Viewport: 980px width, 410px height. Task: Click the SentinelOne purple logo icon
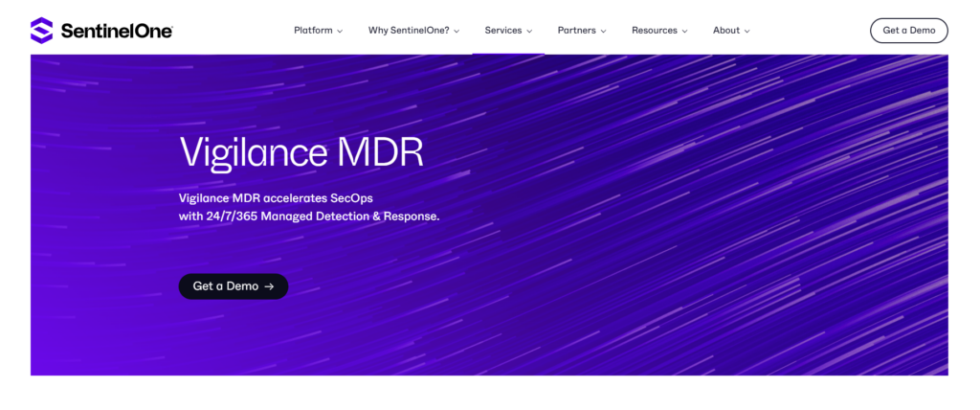pyautogui.click(x=42, y=31)
